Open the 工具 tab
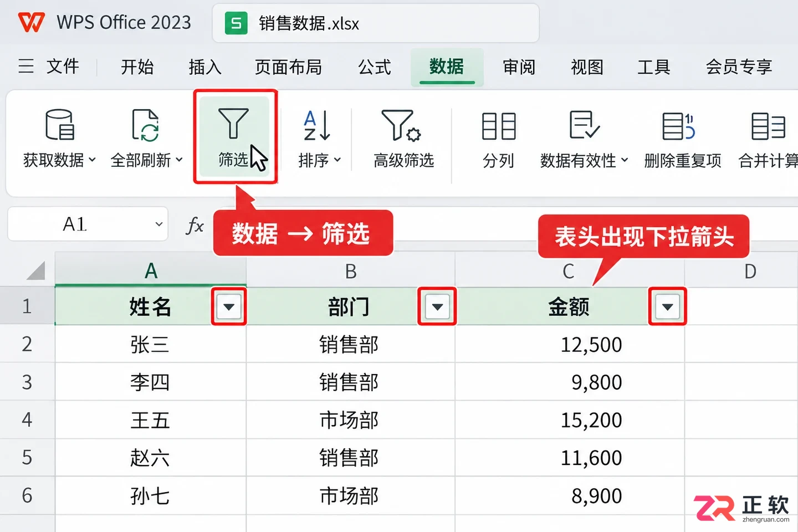Image resolution: width=798 pixels, height=532 pixels. coord(654,67)
